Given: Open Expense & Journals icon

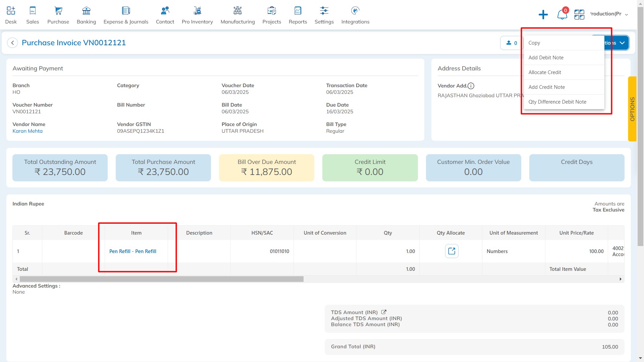Looking at the screenshot, I should (x=126, y=11).
